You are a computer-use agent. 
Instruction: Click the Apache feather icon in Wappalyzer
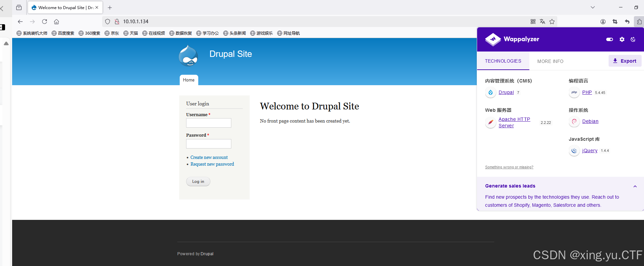click(491, 122)
